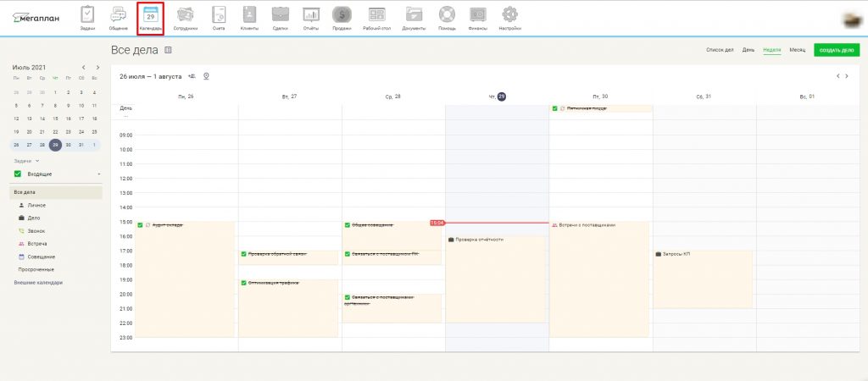Viewport: 868px width, 381px height.
Task: Open the Запросы КП event
Action: [703, 279]
